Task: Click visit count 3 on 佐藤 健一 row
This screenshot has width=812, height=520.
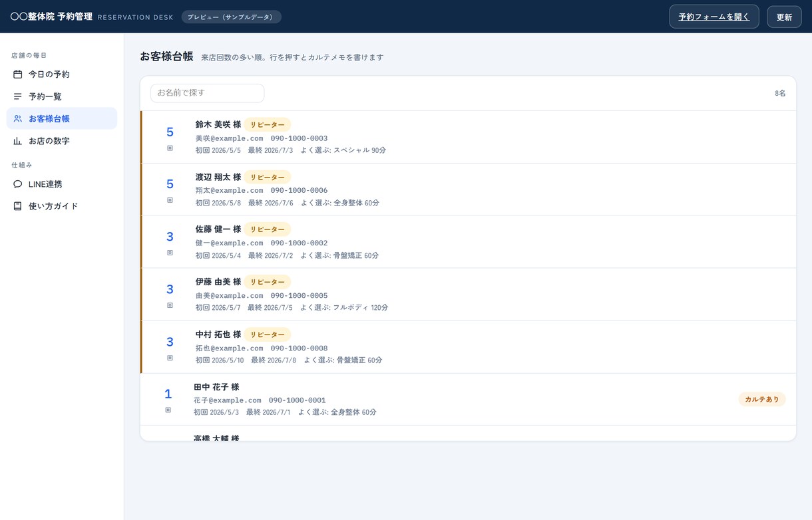Action: 170,237
